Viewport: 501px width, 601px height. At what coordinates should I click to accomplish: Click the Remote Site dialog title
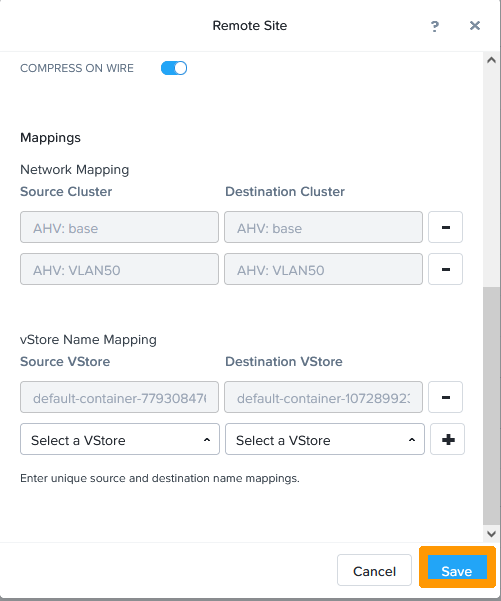[250, 26]
